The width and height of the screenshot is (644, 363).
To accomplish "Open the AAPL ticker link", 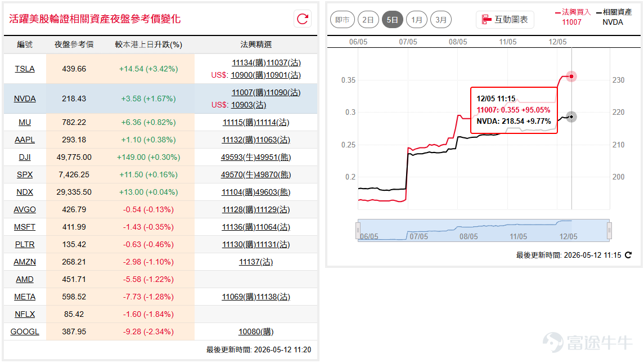I will [x=25, y=140].
